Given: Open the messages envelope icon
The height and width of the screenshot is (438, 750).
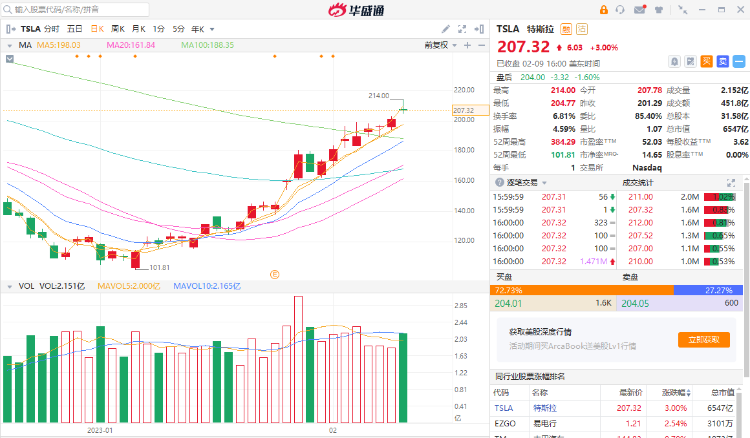Looking at the screenshot, I should coord(640,10).
